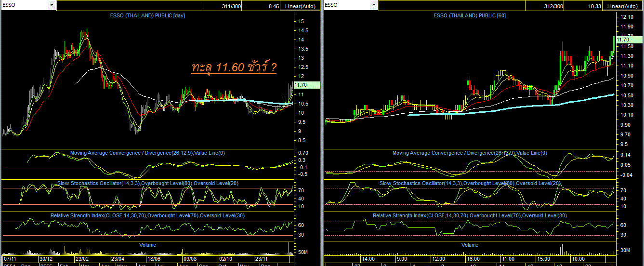Click the 50M volume scale label on daily chart
Image resolution: width=644 pixels, height=266 pixels.
[303, 253]
